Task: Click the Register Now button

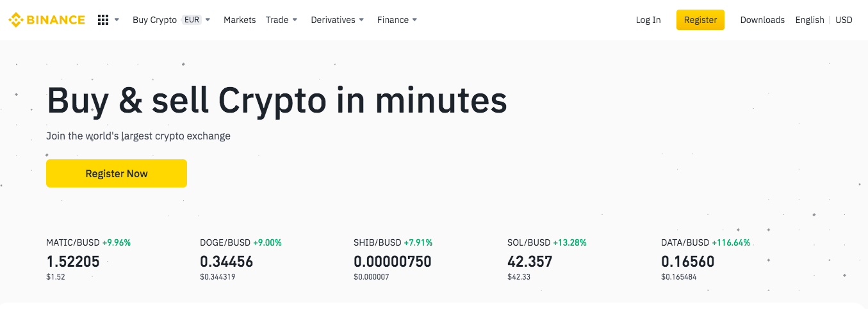Action: click(x=117, y=173)
